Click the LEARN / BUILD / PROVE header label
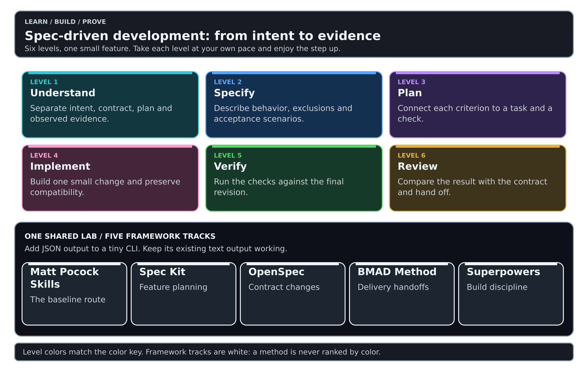 tap(65, 22)
